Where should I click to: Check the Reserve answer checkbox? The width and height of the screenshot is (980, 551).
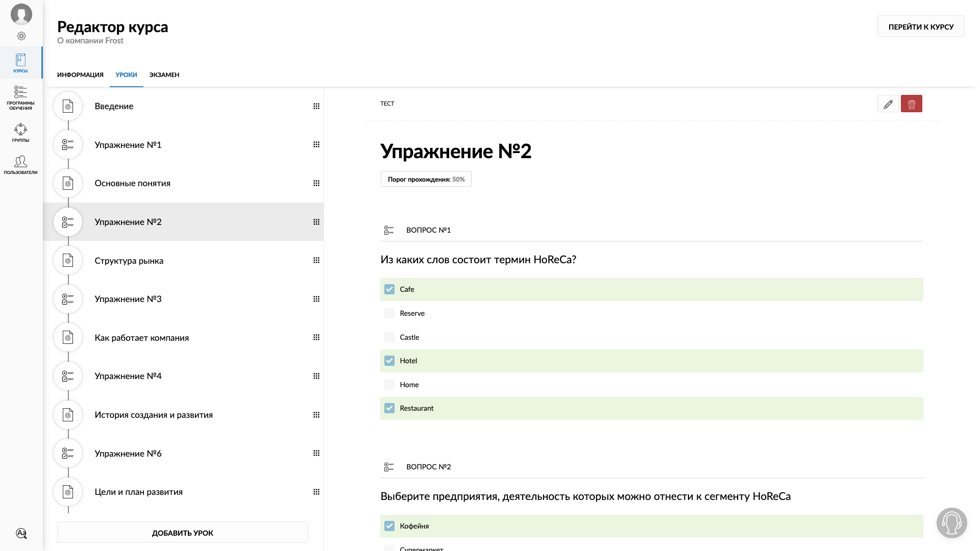point(389,313)
